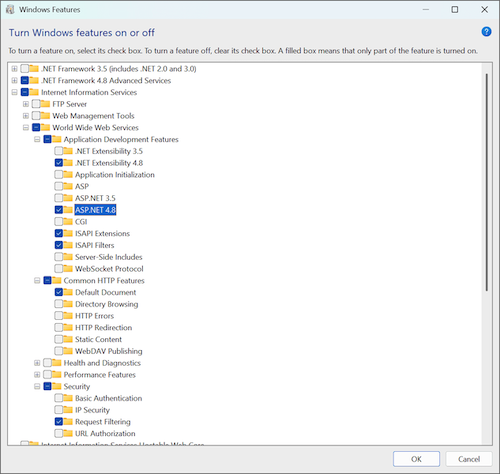
Task: Toggle the Health and Diagnostics checkbox
Action: (47, 363)
